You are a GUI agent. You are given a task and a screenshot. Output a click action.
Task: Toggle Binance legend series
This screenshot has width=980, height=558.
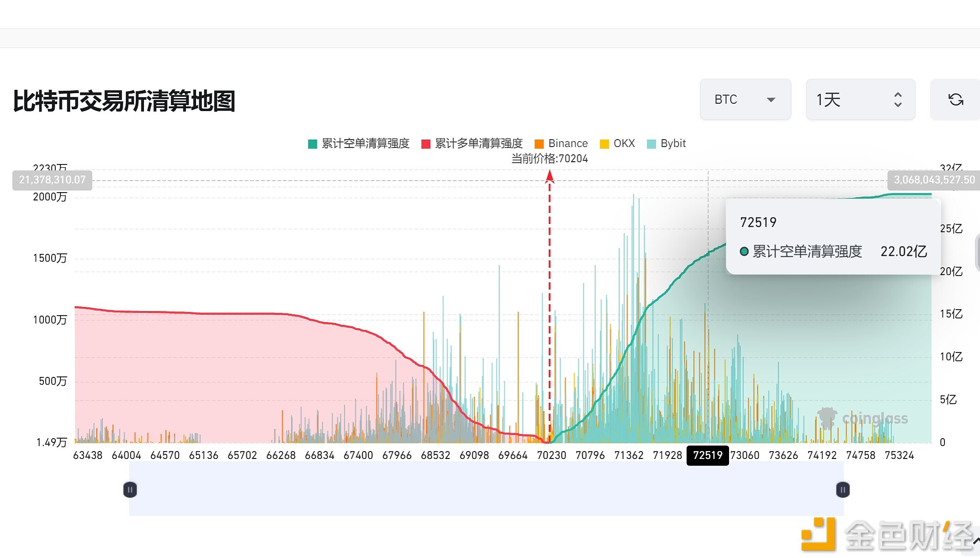(x=561, y=144)
